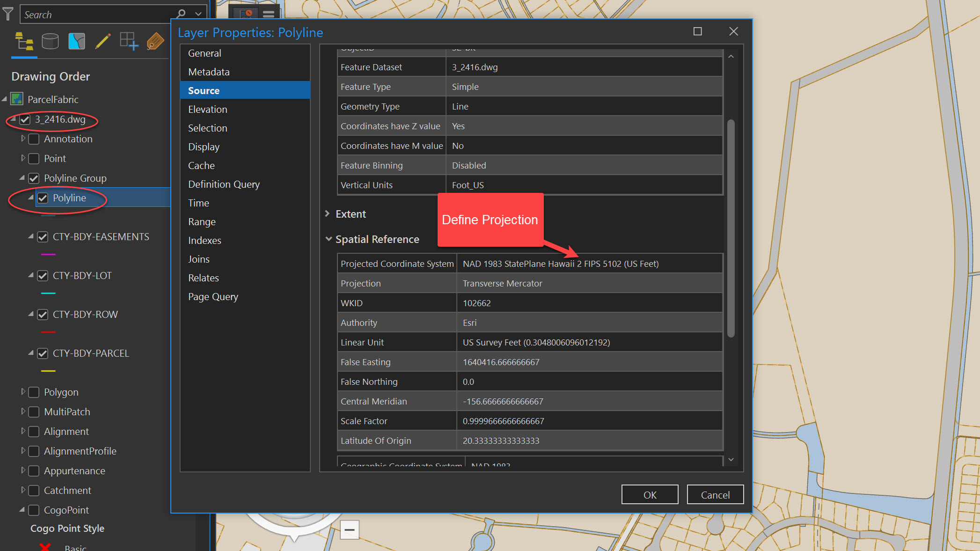Expand the Annotation layer tree node

pos(23,139)
